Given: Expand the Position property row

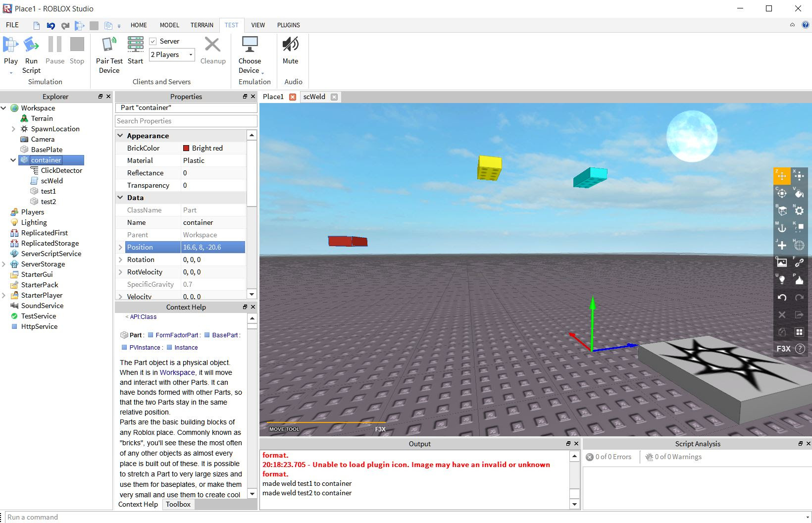Looking at the screenshot, I should (120, 247).
